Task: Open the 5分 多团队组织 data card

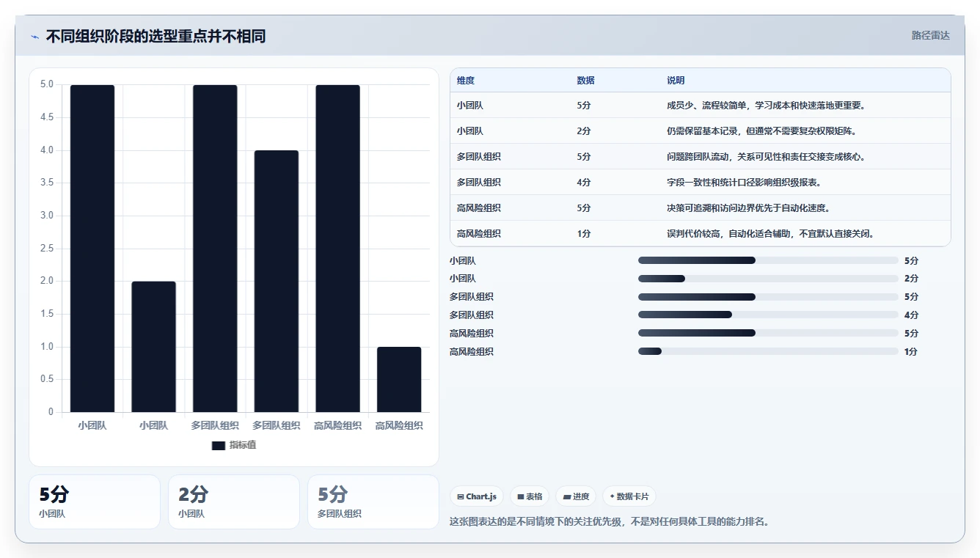Action: click(373, 502)
